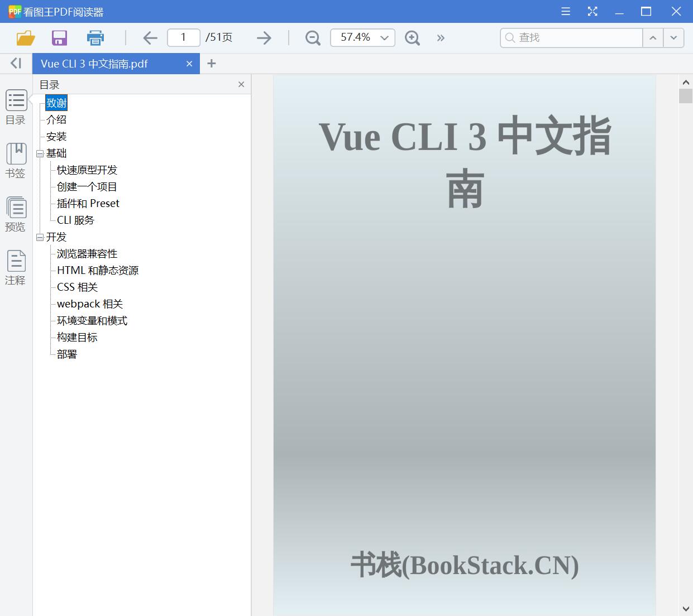693x616 pixels.
Task: Open CSS 相关 outline entry
Action: tap(78, 287)
